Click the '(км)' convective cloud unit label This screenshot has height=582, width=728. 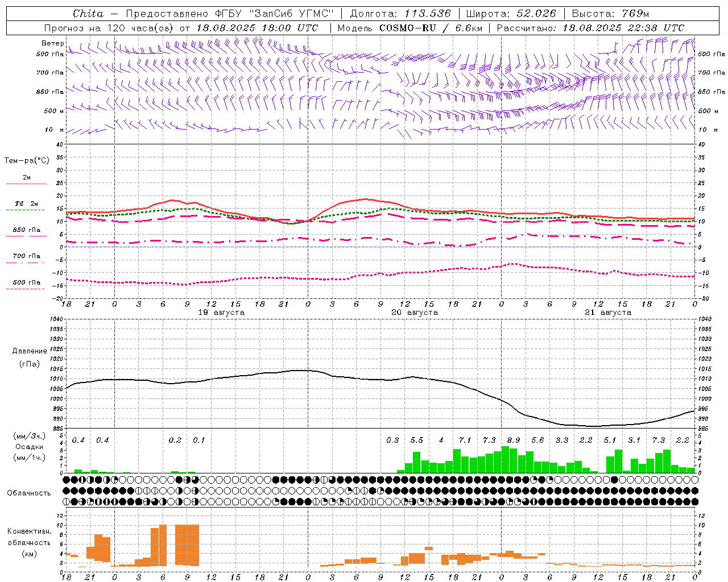[30, 554]
